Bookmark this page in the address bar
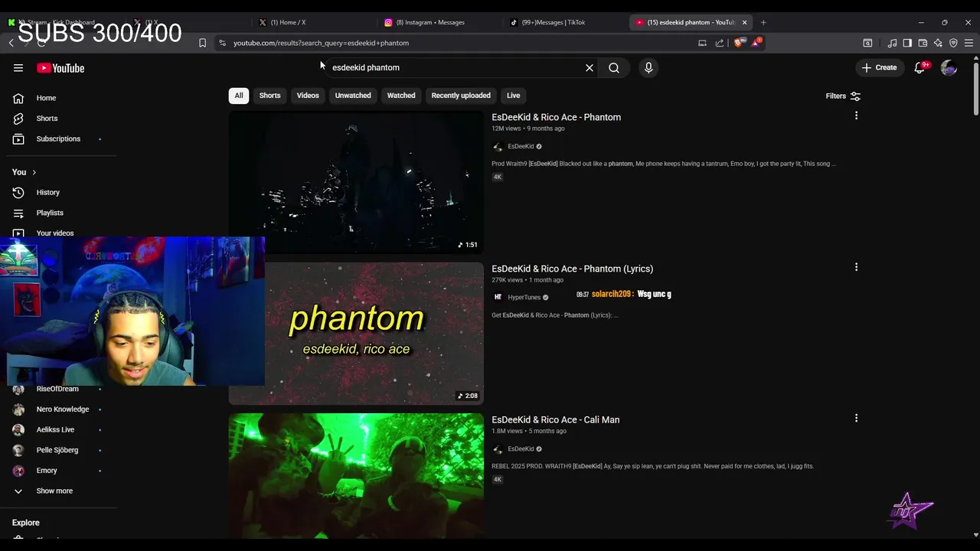The image size is (980, 551). tap(202, 43)
